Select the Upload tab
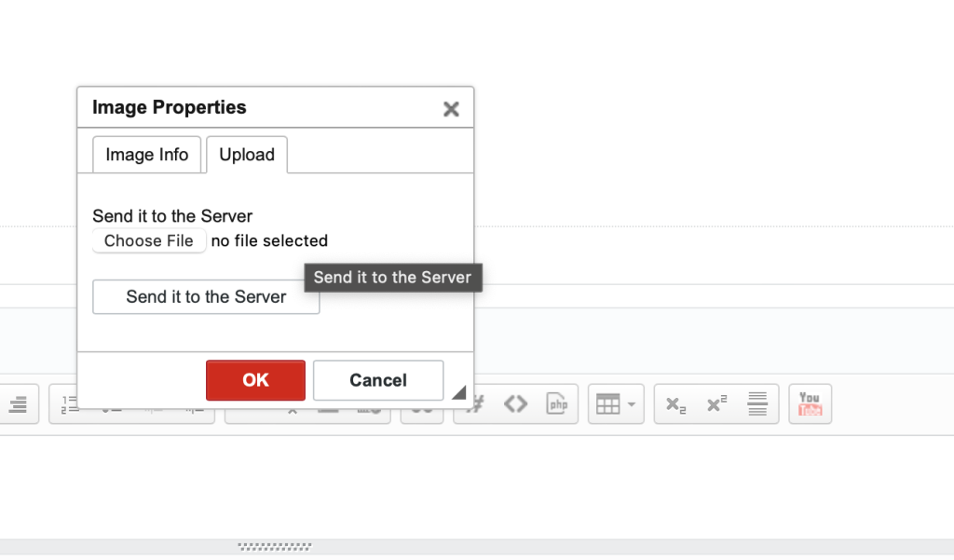 (247, 155)
